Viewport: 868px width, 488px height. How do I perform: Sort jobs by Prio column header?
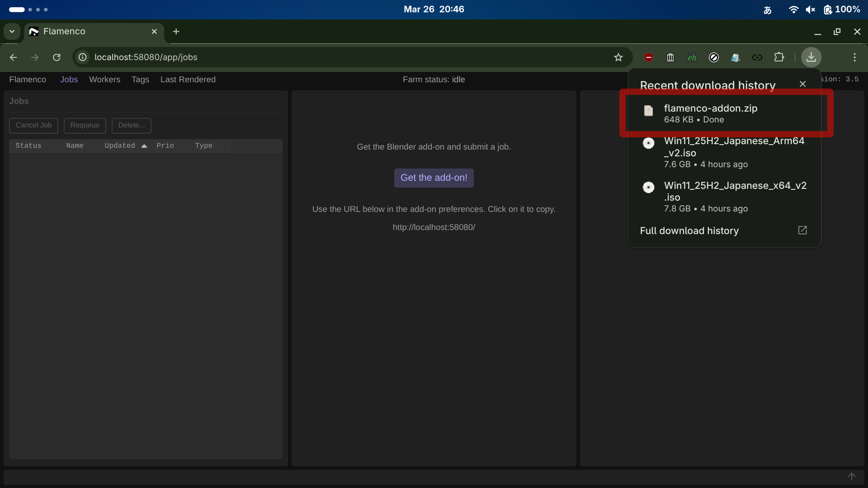(x=165, y=145)
